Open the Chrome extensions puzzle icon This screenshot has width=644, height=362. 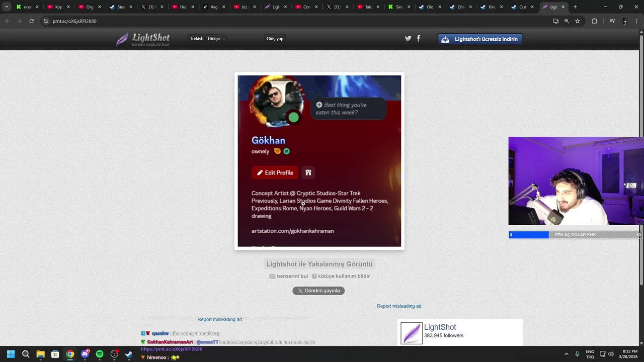coord(594,21)
